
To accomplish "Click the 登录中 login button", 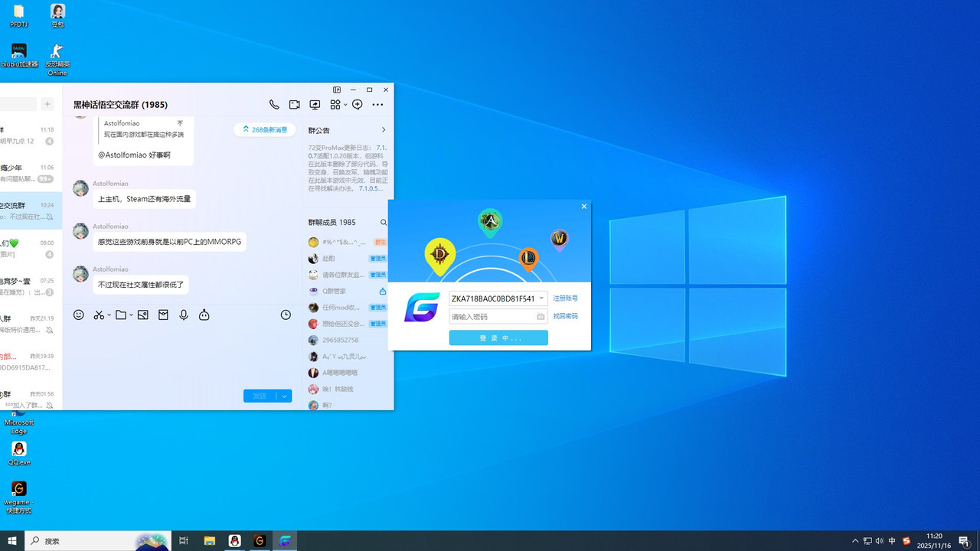I will pos(498,337).
